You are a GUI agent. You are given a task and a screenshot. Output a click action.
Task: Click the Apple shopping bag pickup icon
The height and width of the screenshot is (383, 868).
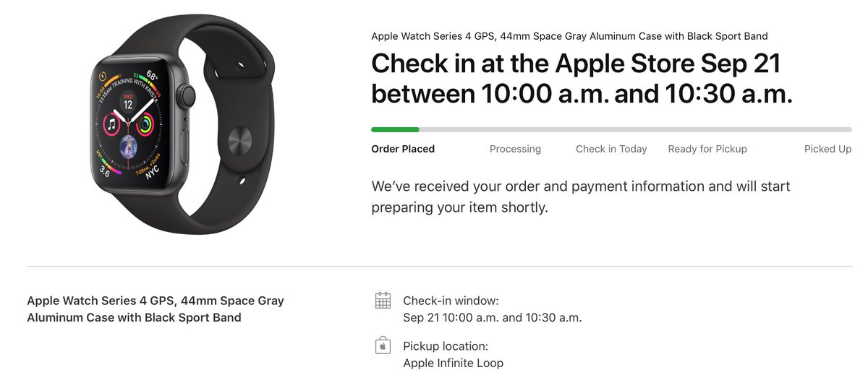383,345
